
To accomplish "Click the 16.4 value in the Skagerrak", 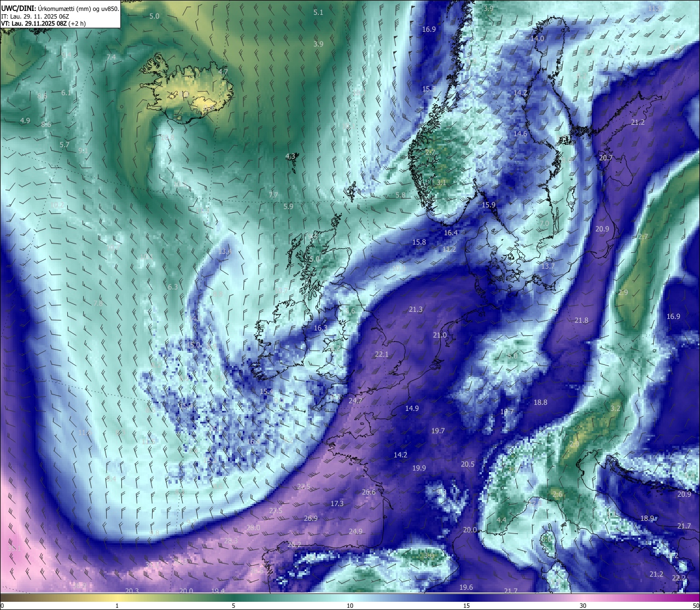I will pyautogui.click(x=451, y=233).
